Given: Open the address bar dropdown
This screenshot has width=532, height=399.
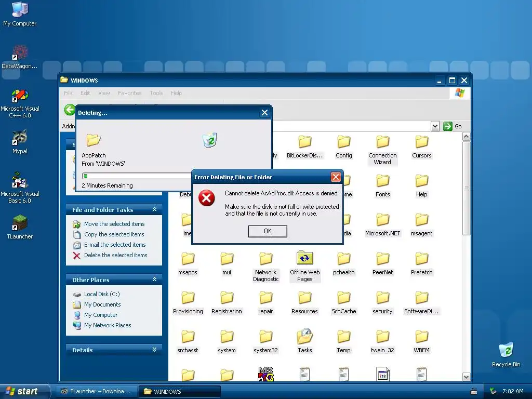Looking at the screenshot, I should pos(435,126).
